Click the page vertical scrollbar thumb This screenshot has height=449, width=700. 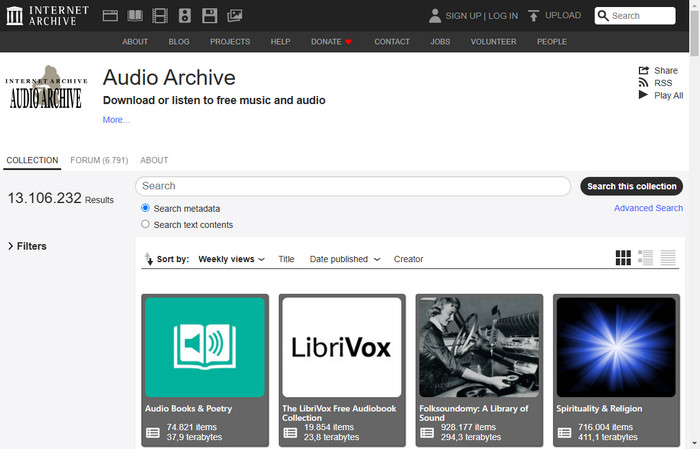point(694,31)
